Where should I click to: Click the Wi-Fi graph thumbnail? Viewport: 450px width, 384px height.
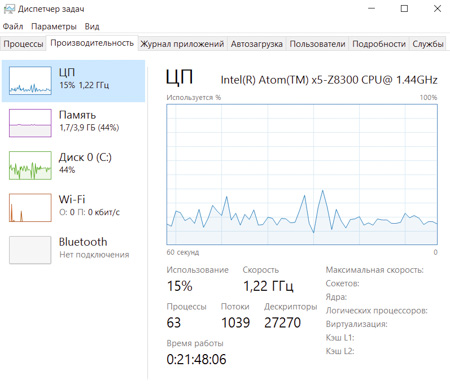click(x=30, y=208)
